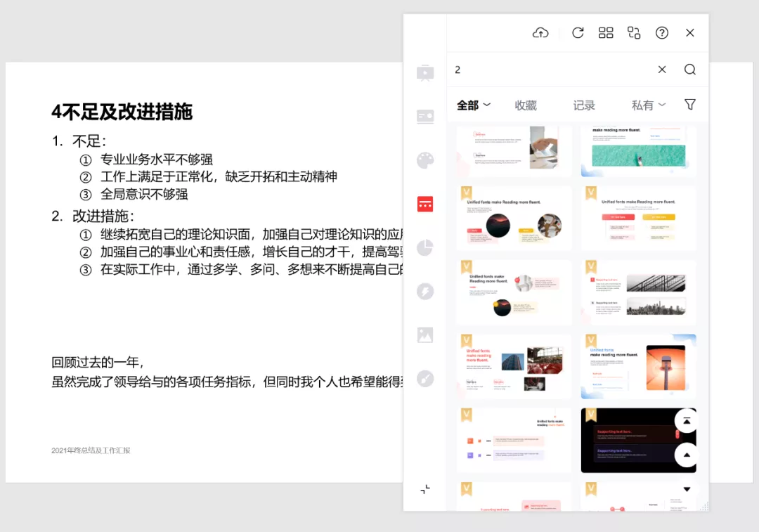Open the 记录 tab
Viewport: 759px width, 532px height.
click(584, 104)
